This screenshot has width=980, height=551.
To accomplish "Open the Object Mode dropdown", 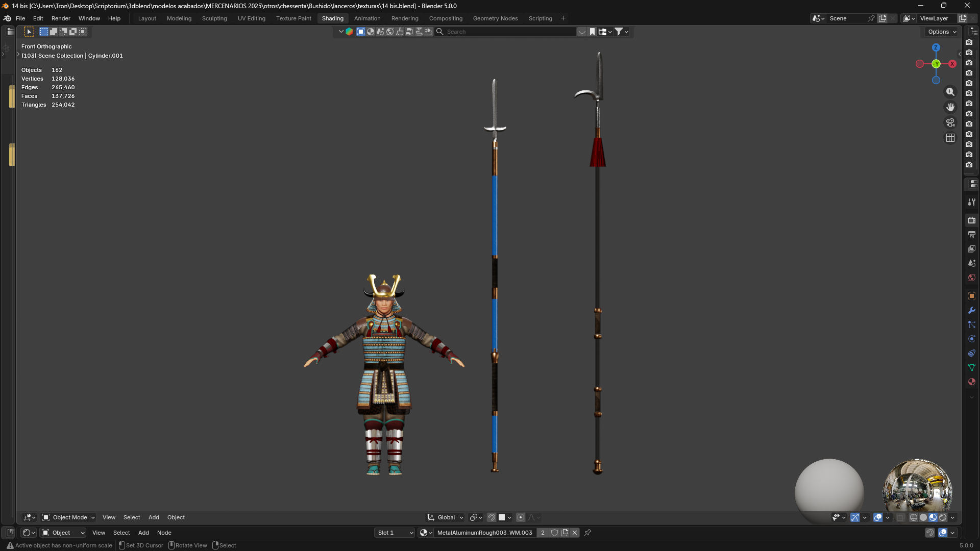I will (x=68, y=517).
